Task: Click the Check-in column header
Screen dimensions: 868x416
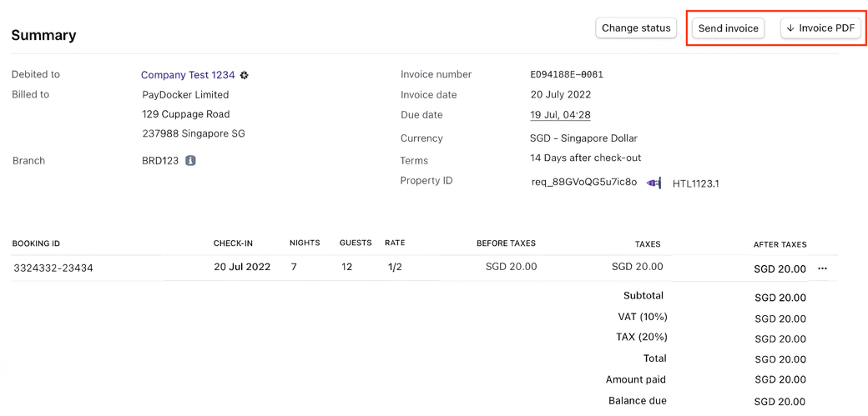Action: 233,243
